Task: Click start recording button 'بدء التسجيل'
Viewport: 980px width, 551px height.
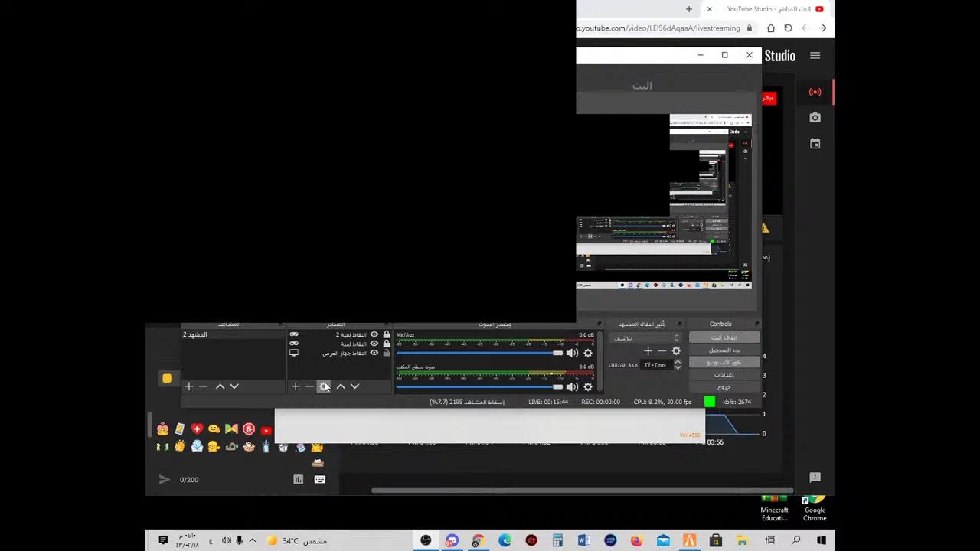Action: 724,350
